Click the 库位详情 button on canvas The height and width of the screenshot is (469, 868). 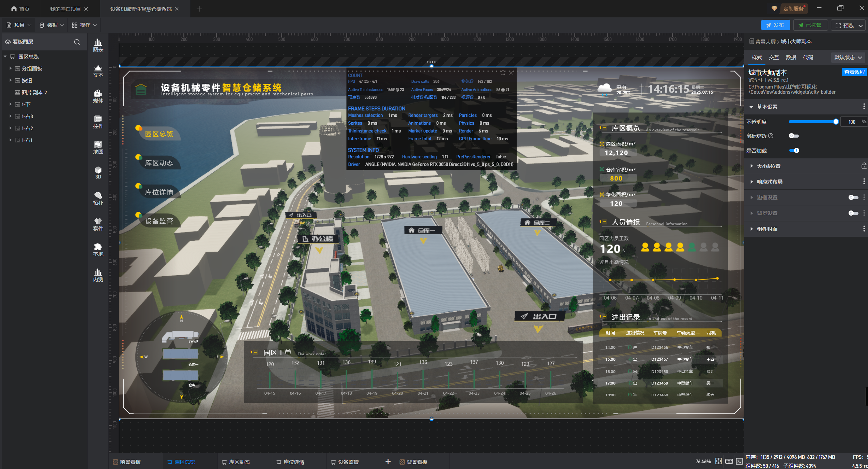tap(159, 192)
